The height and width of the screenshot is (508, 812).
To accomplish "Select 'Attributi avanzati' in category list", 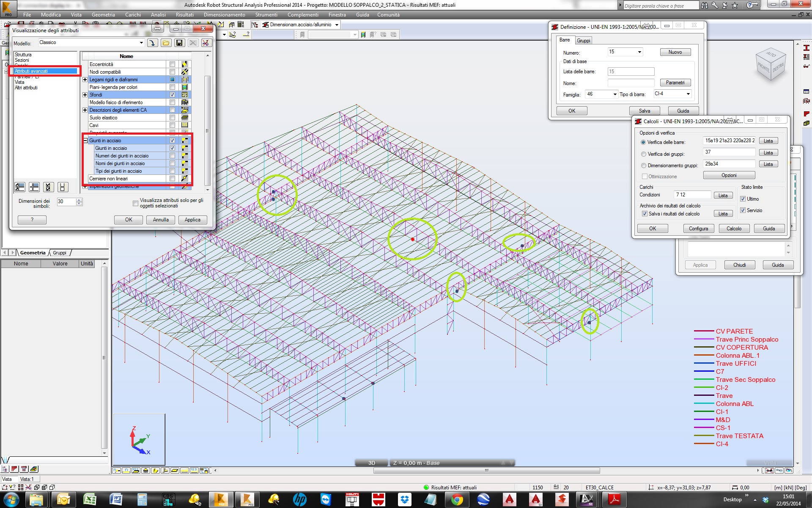I will pyautogui.click(x=46, y=71).
